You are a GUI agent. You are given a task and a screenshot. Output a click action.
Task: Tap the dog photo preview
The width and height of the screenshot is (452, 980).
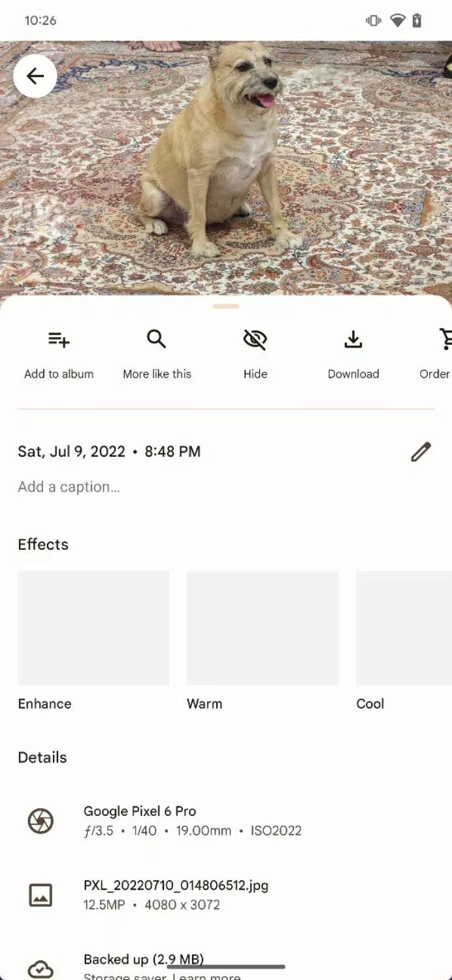[226, 168]
